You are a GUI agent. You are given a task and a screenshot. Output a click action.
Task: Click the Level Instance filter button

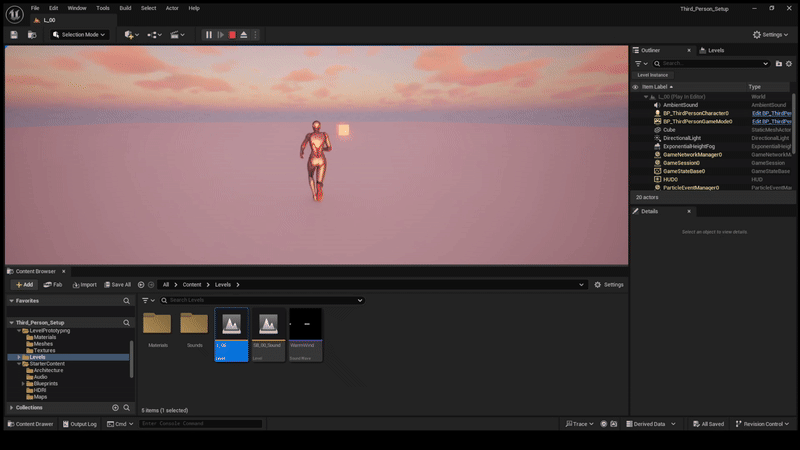(x=652, y=75)
